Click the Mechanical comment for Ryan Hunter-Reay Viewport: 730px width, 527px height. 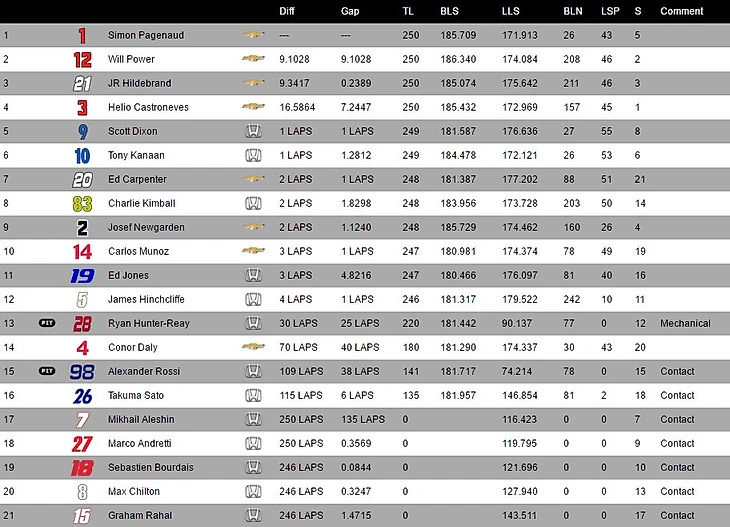point(685,323)
